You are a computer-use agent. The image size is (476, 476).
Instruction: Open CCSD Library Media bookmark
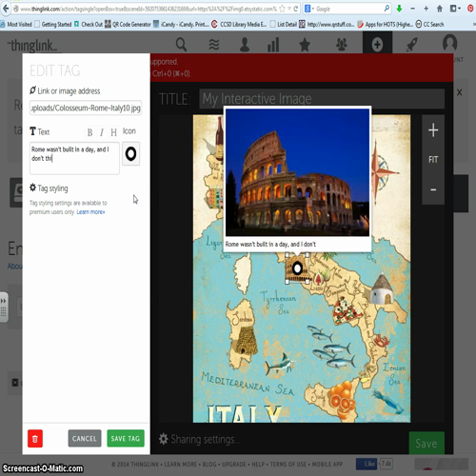click(239, 24)
